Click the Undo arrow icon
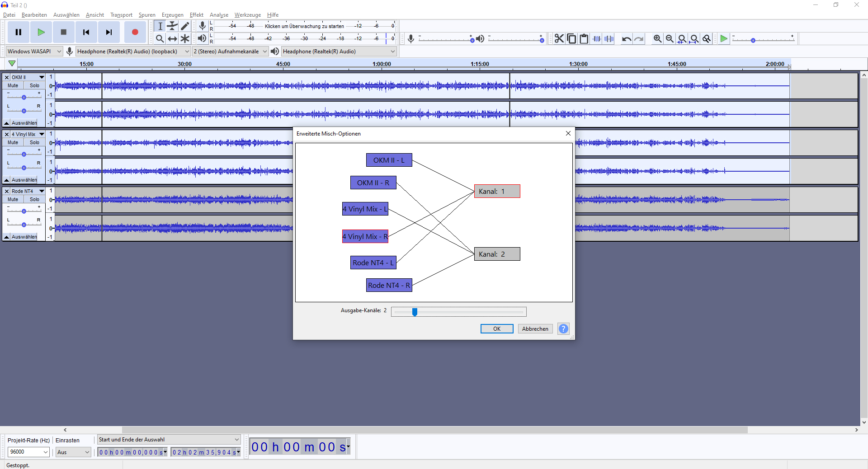 (626, 39)
